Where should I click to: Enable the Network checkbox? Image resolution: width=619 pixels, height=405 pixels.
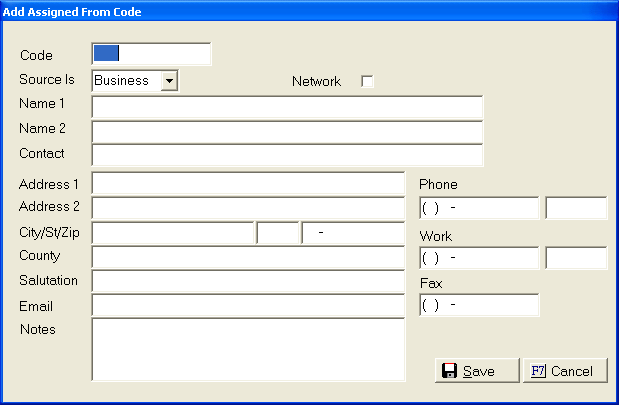pyautogui.click(x=367, y=81)
